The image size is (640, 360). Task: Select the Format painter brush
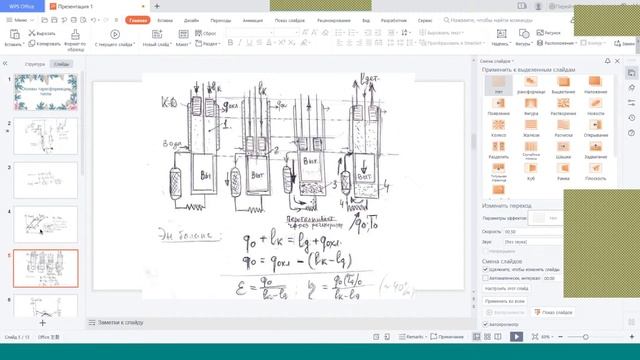point(75,34)
